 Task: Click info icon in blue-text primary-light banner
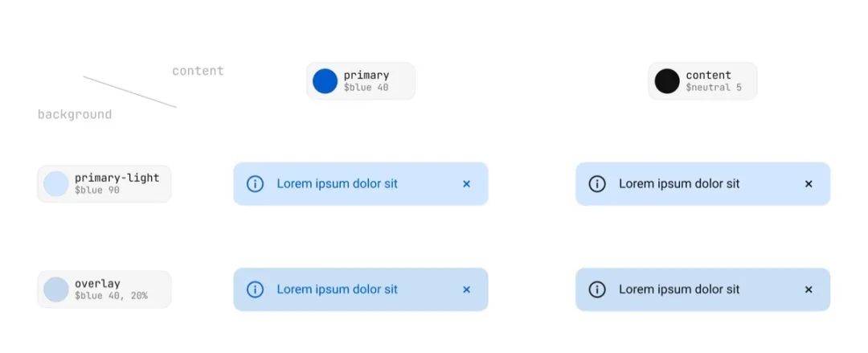pos(255,184)
